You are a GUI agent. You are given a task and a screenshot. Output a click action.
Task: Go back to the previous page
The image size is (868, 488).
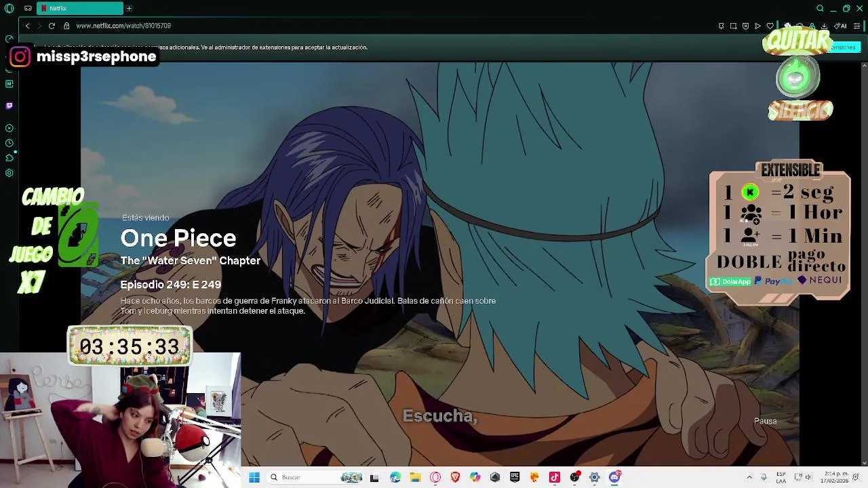27,26
